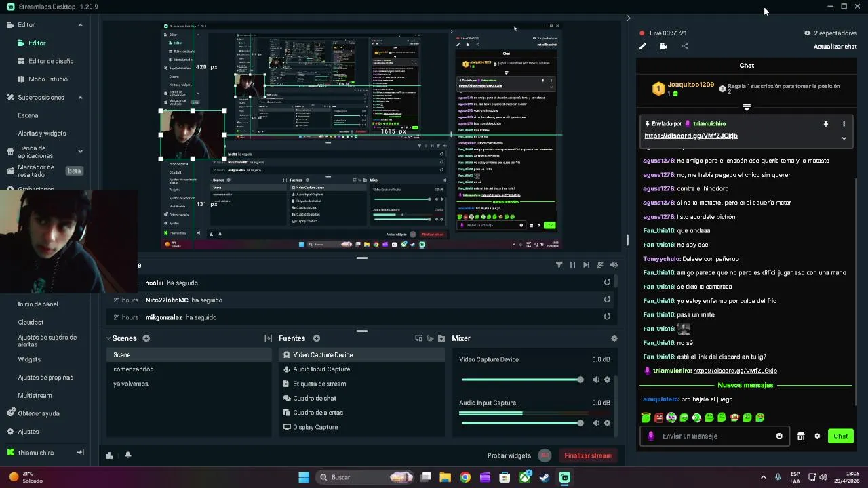868x488 pixels.
Task: Share the stream icon
Action: [685, 46]
